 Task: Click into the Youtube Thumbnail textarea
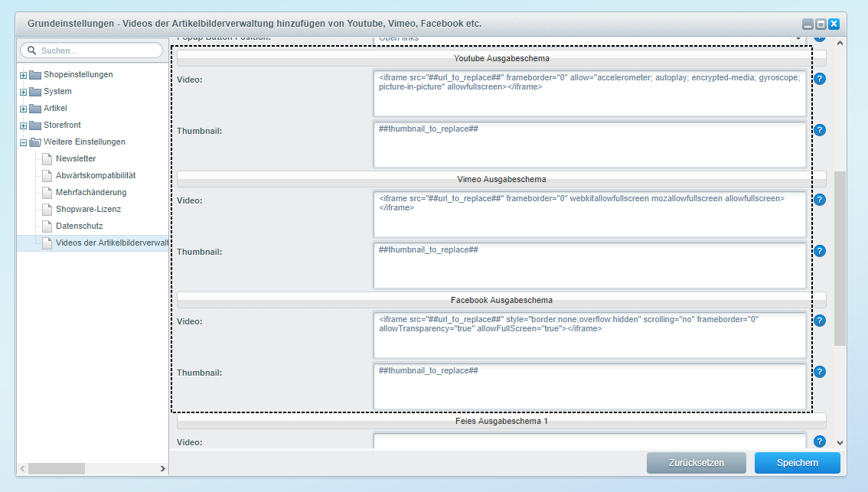tap(589, 145)
